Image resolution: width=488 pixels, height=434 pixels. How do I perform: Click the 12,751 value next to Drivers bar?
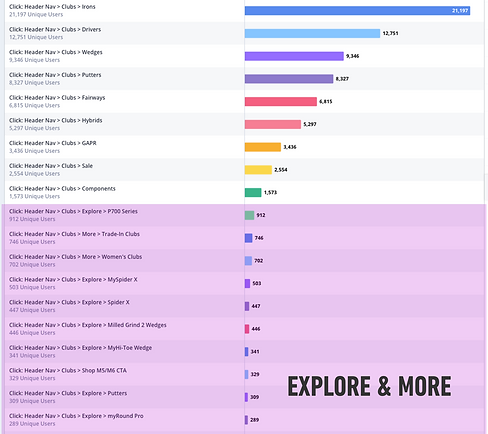click(390, 33)
